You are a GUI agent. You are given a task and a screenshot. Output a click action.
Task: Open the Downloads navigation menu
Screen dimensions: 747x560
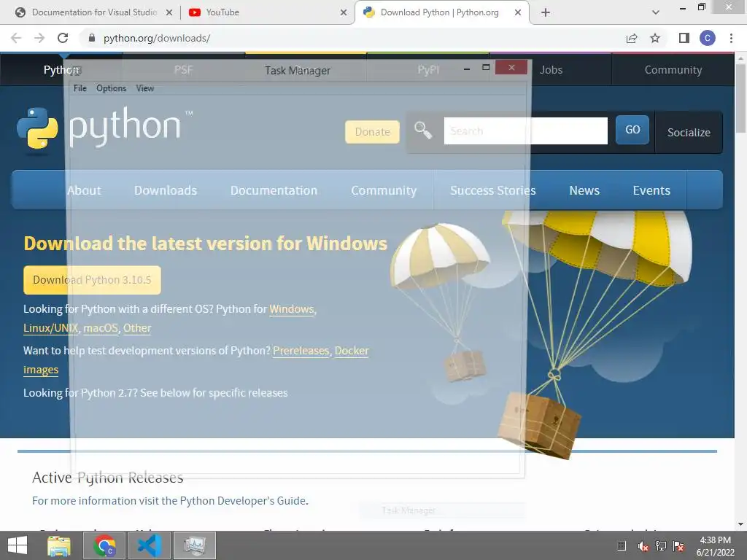[166, 190]
